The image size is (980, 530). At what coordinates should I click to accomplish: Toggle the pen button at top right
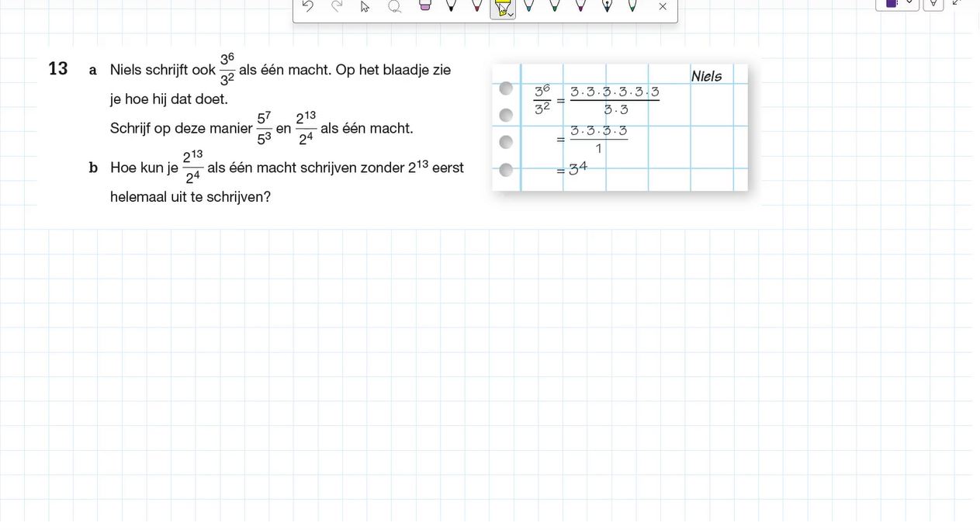933,4
